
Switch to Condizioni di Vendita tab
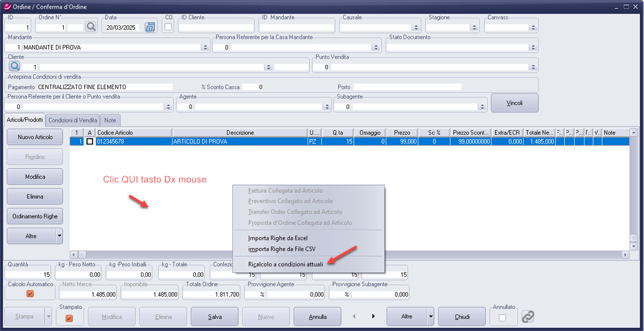pyautogui.click(x=73, y=120)
